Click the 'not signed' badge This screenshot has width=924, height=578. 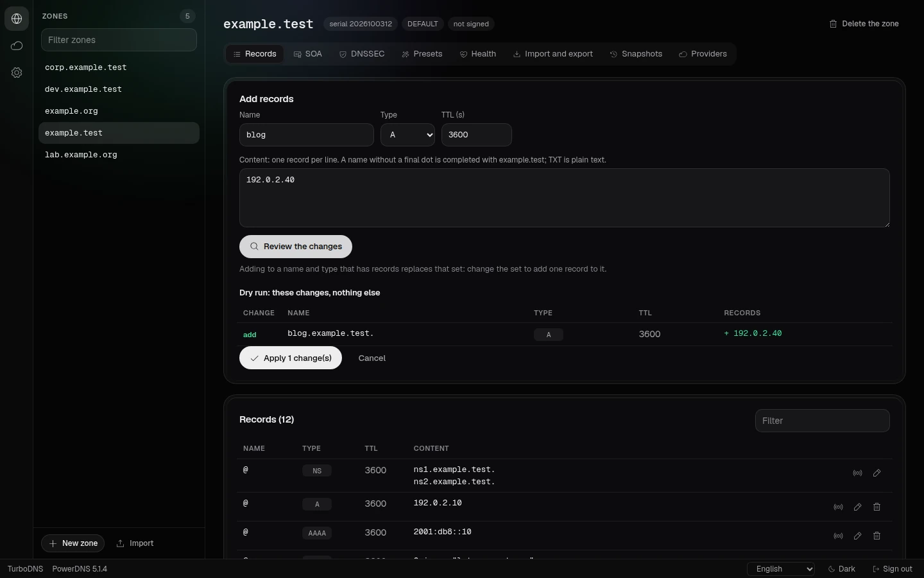[471, 24]
